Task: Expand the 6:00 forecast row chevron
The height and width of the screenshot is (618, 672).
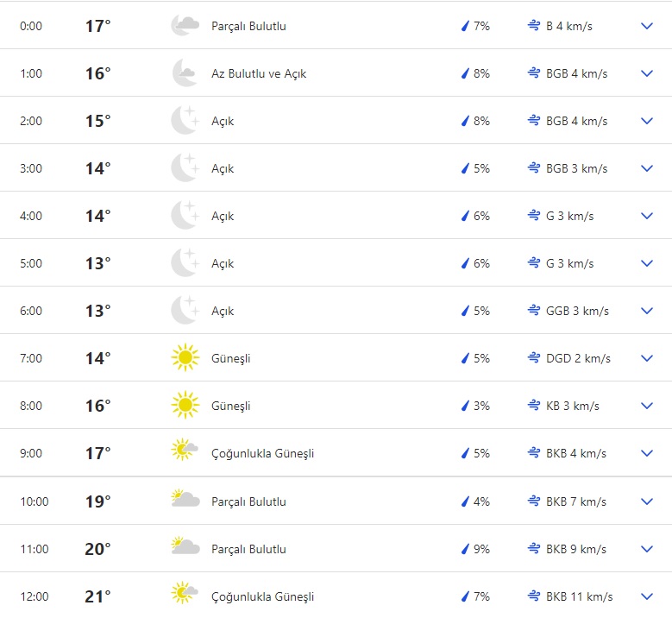Action: [647, 311]
